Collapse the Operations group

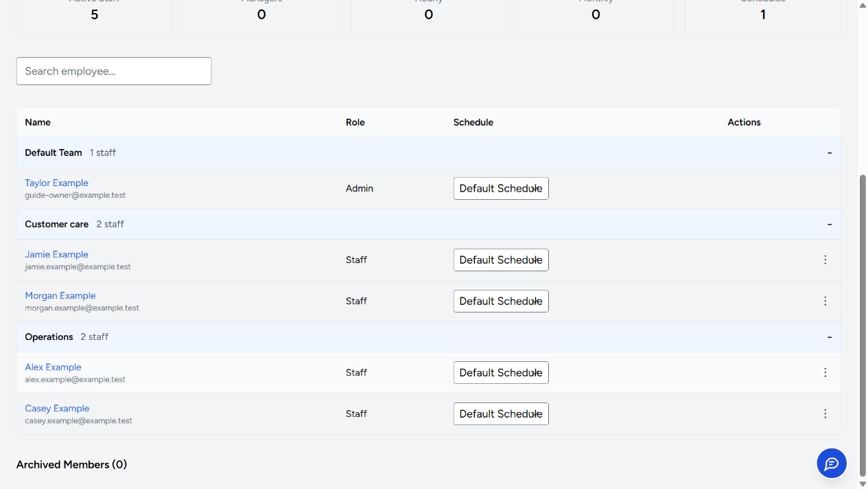click(x=829, y=337)
